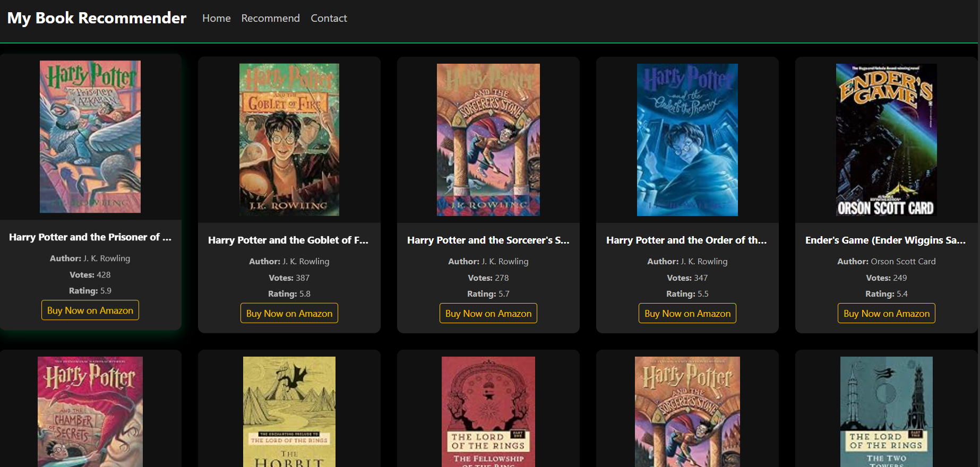Select the Ender's Game cover image
Image resolution: width=980 pixels, height=467 pixels.
tap(887, 140)
